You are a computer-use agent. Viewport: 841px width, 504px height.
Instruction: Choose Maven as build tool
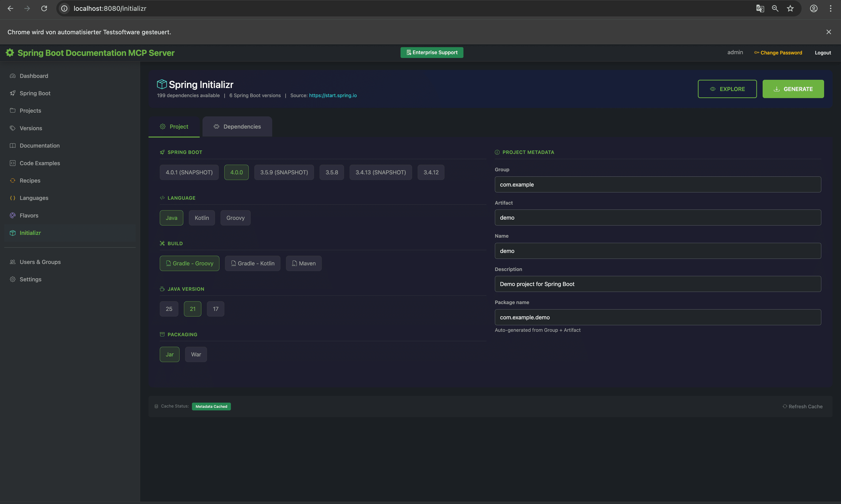pos(304,263)
